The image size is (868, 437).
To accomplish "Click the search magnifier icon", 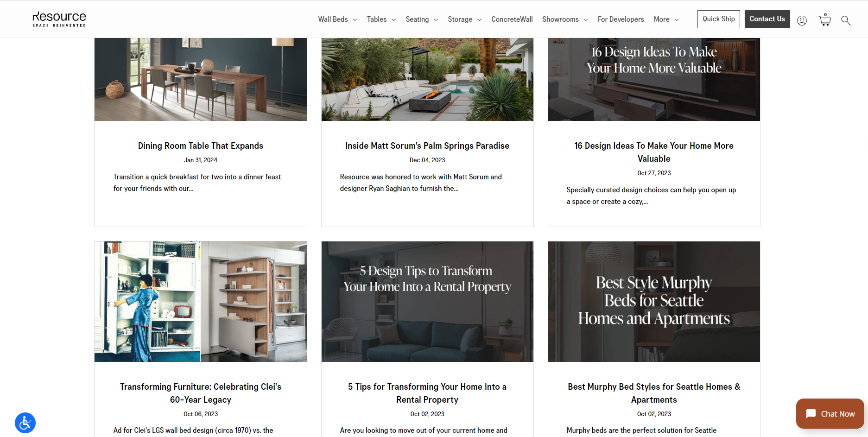I will [x=846, y=20].
